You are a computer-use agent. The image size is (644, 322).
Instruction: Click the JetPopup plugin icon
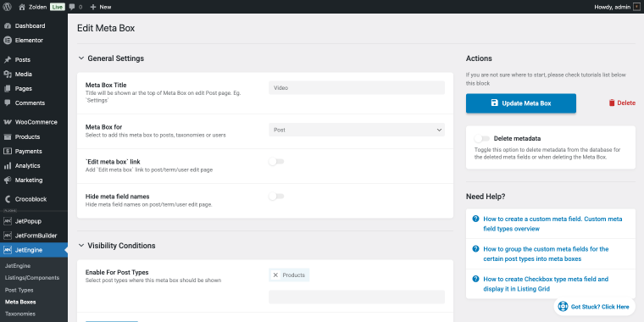[8, 221]
